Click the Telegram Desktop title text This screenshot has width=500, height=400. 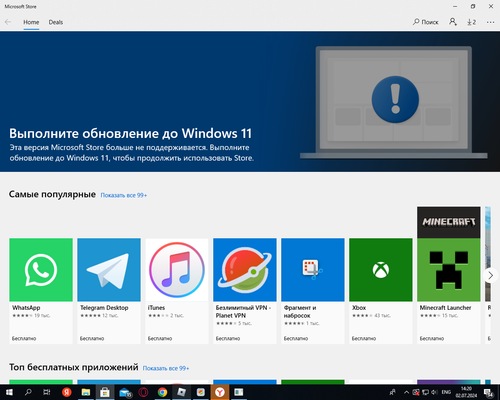click(x=104, y=308)
